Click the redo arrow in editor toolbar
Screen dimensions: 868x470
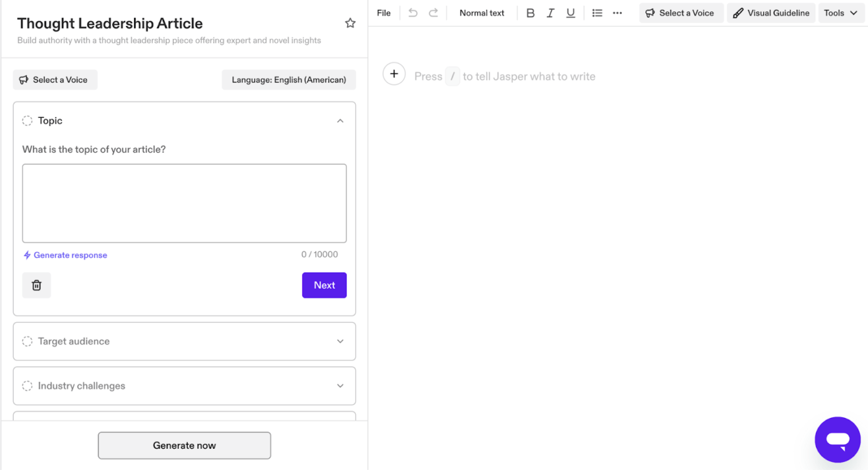point(433,13)
